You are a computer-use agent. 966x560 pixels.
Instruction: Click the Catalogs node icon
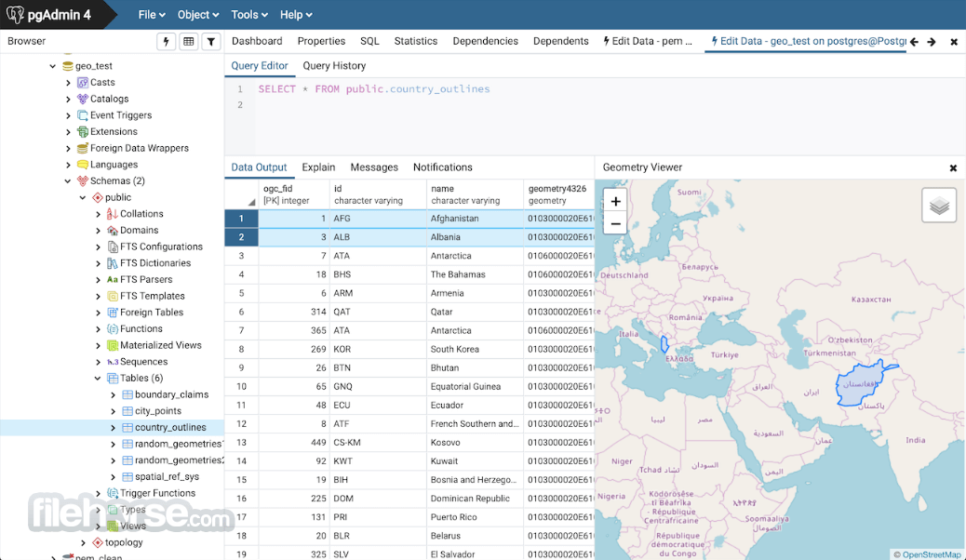click(x=83, y=99)
